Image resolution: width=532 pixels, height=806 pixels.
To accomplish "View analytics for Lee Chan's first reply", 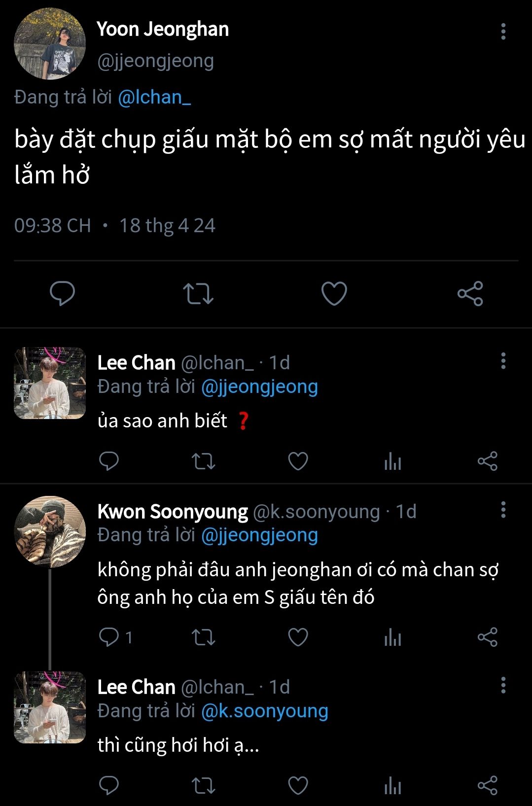I will [392, 462].
